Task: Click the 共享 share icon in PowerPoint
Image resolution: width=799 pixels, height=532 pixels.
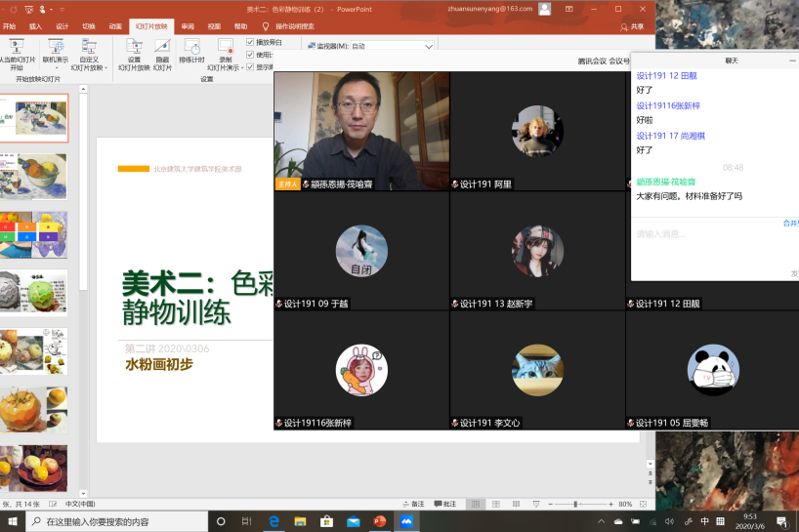Action: coord(634,26)
